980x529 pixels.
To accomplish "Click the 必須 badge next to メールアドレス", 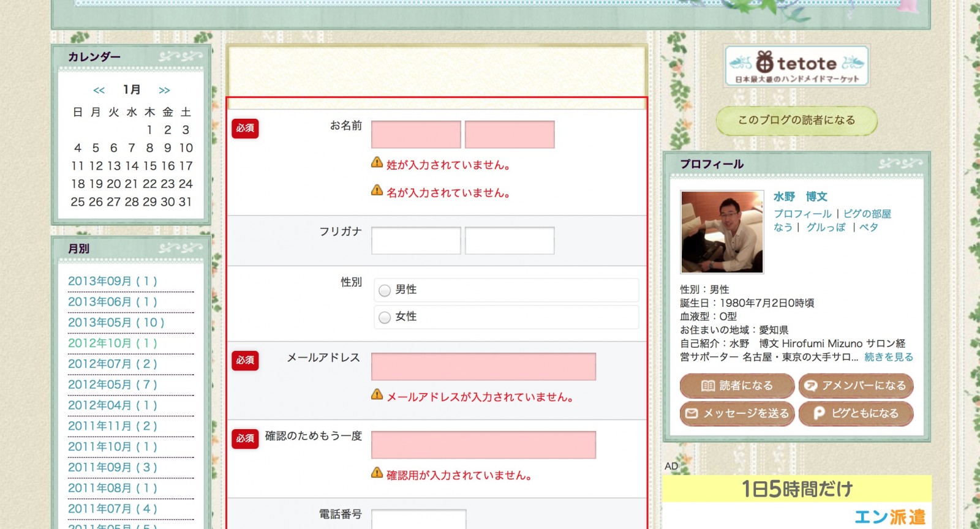I will [245, 361].
